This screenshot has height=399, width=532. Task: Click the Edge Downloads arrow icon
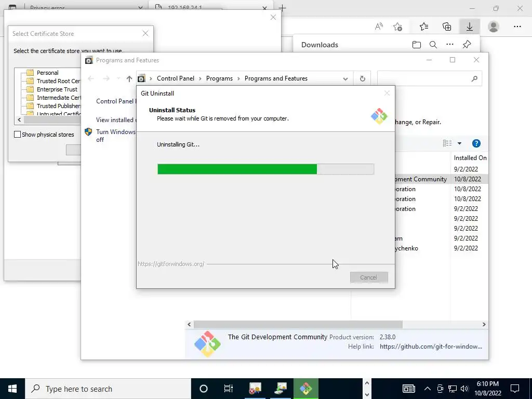click(470, 26)
